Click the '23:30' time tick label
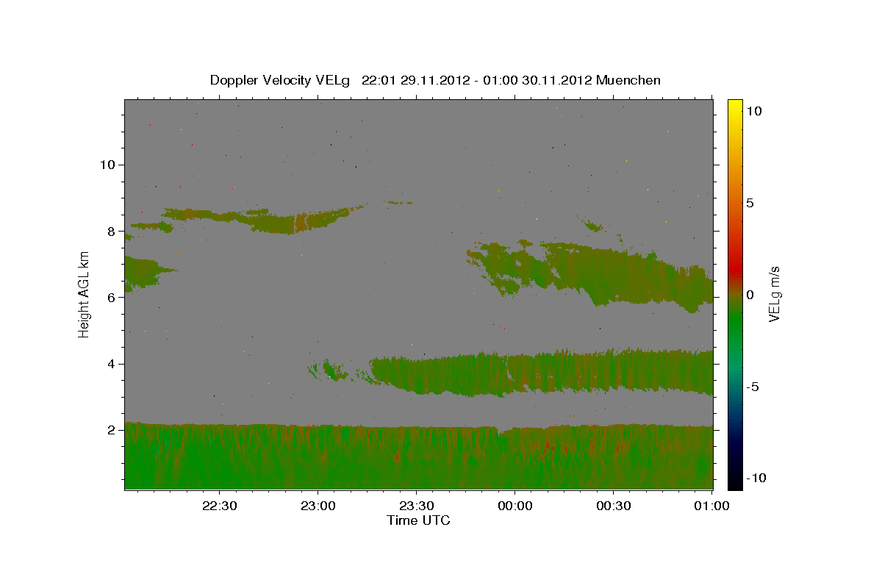The height and width of the screenshot is (588, 882). coord(416,506)
